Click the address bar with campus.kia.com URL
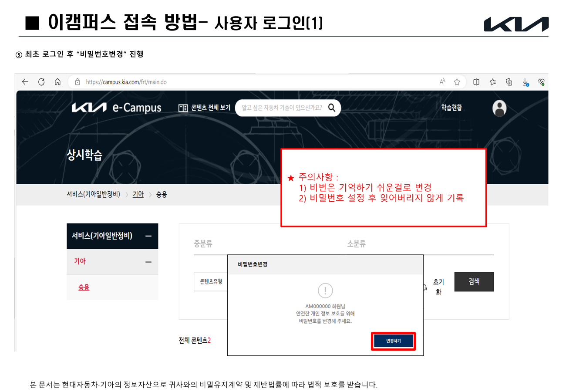 [x=267, y=81]
